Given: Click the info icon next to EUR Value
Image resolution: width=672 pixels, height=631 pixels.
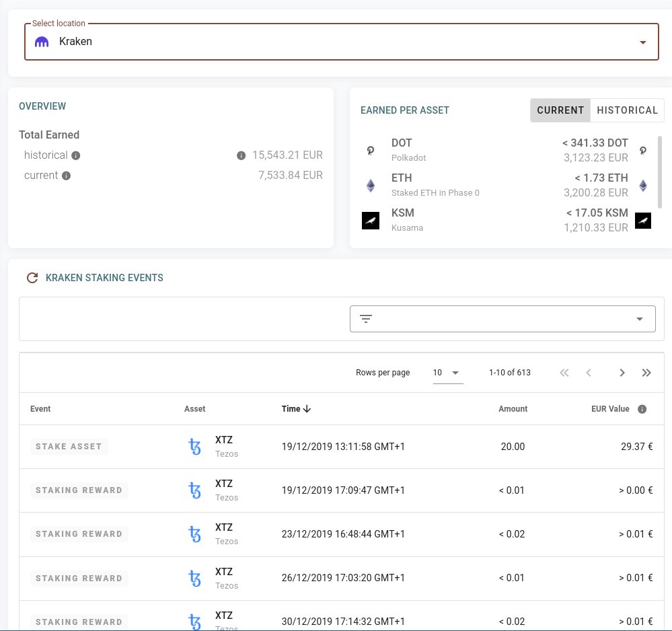Looking at the screenshot, I should [642, 409].
